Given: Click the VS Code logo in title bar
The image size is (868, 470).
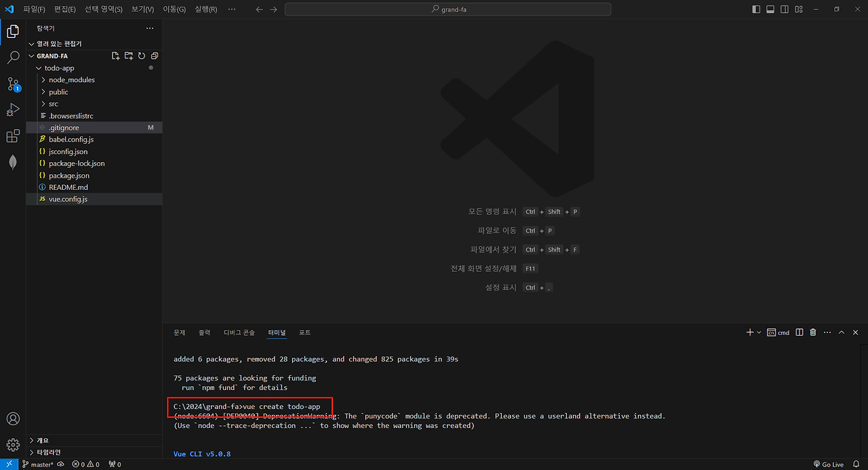Looking at the screenshot, I should coord(9,9).
